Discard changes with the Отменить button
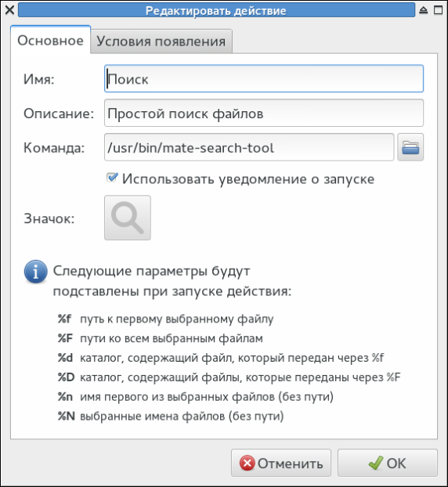The image size is (448, 487). [x=281, y=463]
